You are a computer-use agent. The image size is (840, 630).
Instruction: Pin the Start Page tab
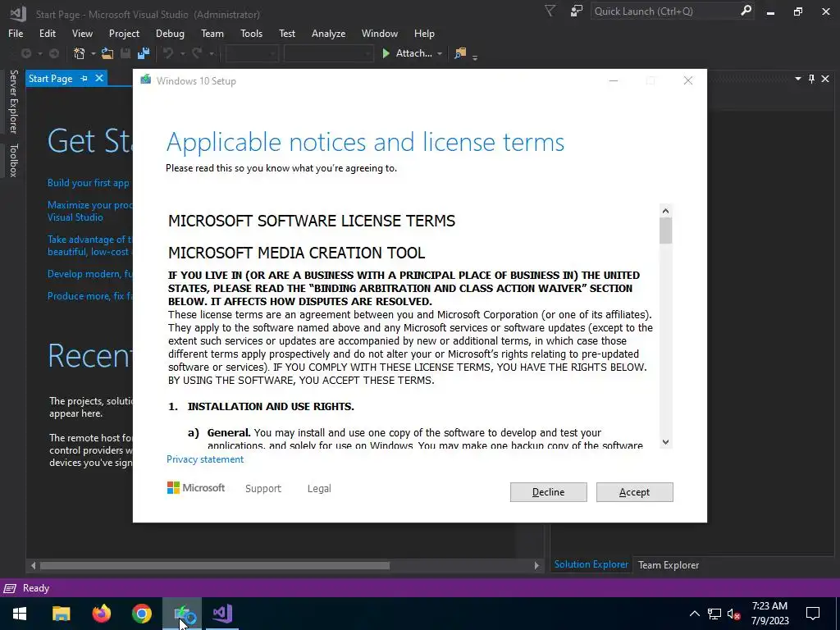(84, 78)
